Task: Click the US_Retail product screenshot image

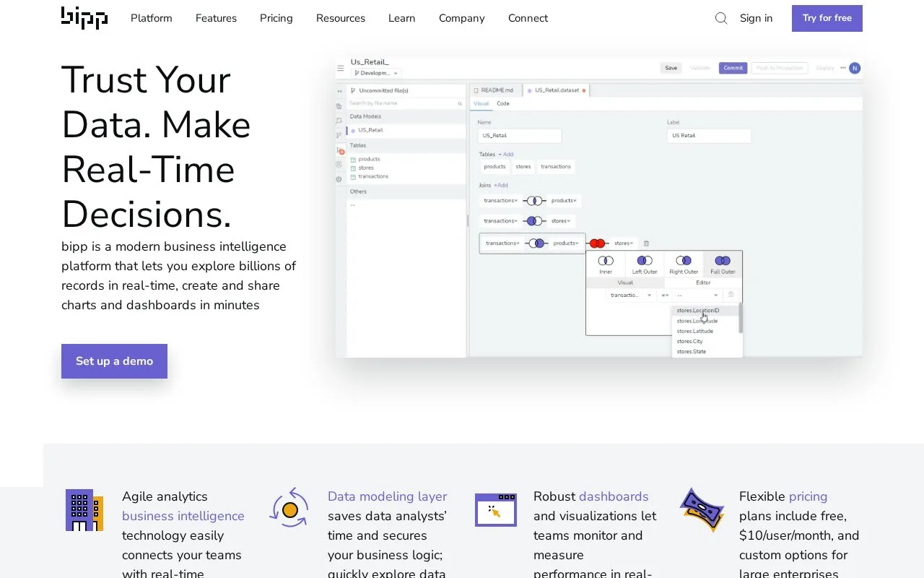Action: [x=599, y=207]
